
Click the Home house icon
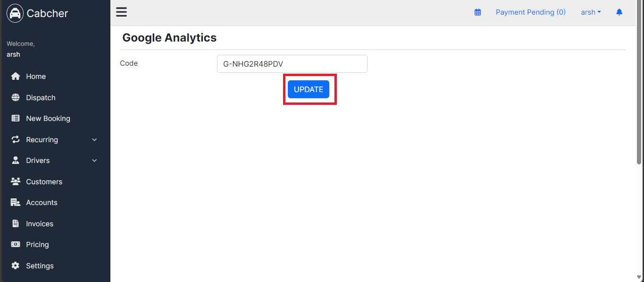tap(16, 77)
